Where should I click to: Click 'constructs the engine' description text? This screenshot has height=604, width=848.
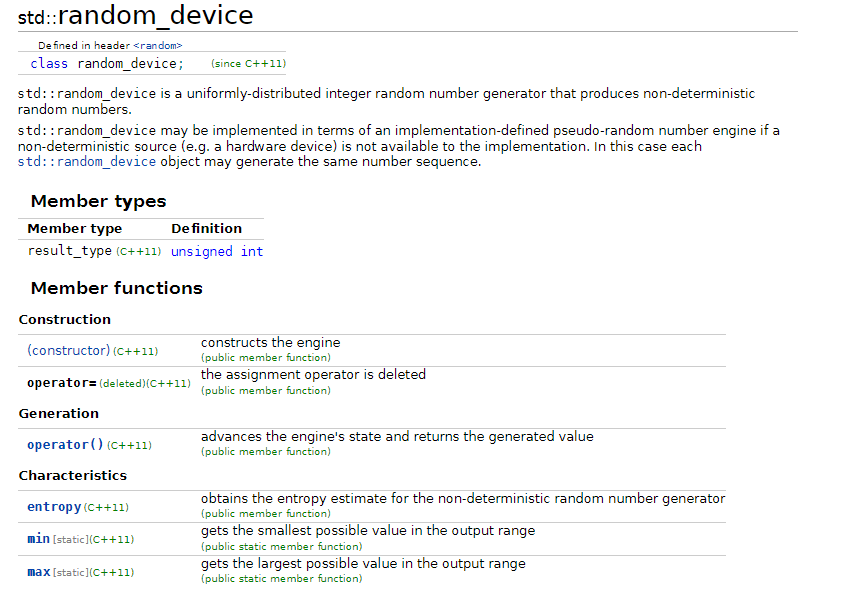(270, 342)
